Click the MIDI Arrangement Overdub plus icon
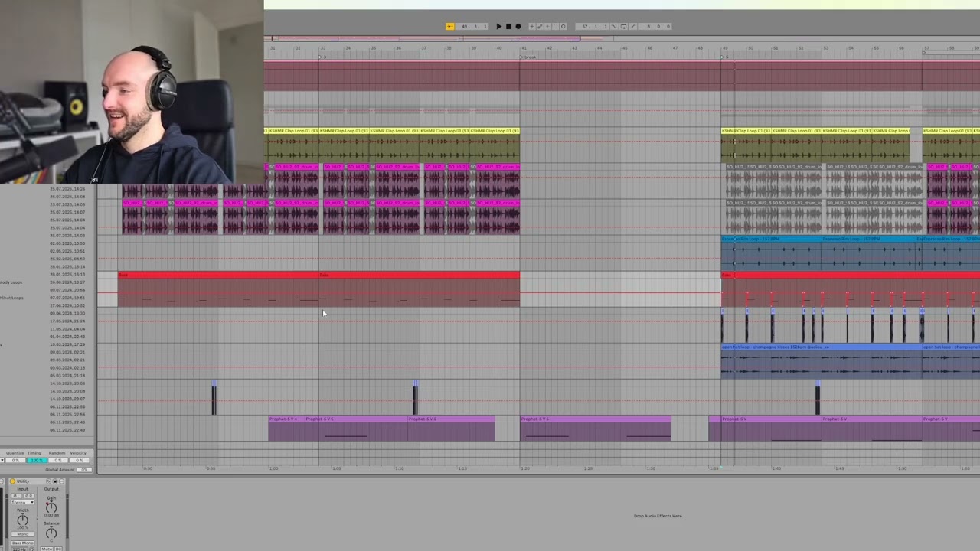Image resolution: width=980 pixels, height=551 pixels. click(532, 26)
